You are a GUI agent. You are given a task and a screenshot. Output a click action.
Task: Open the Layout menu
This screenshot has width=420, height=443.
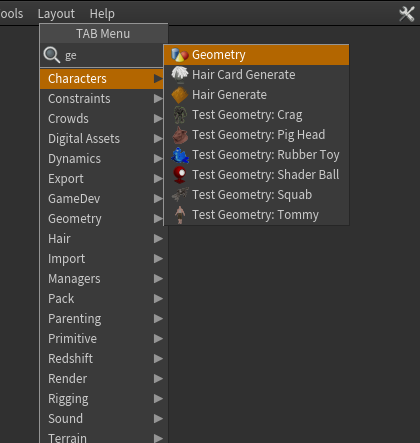click(x=56, y=14)
